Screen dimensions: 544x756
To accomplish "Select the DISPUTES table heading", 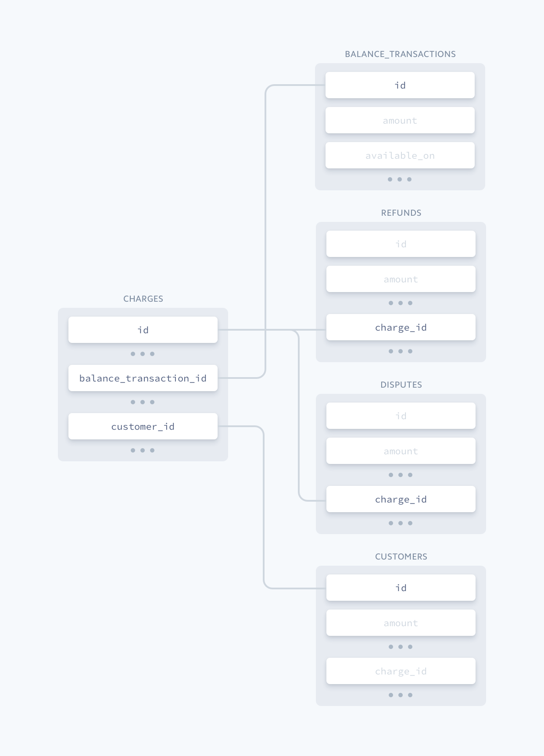I will click(401, 385).
